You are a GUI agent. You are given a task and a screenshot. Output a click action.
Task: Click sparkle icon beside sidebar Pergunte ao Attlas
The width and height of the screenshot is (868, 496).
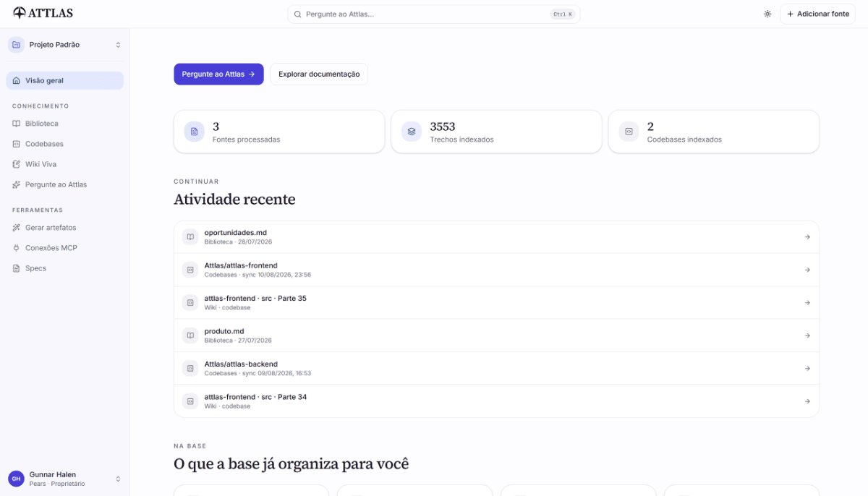point(16,184)
